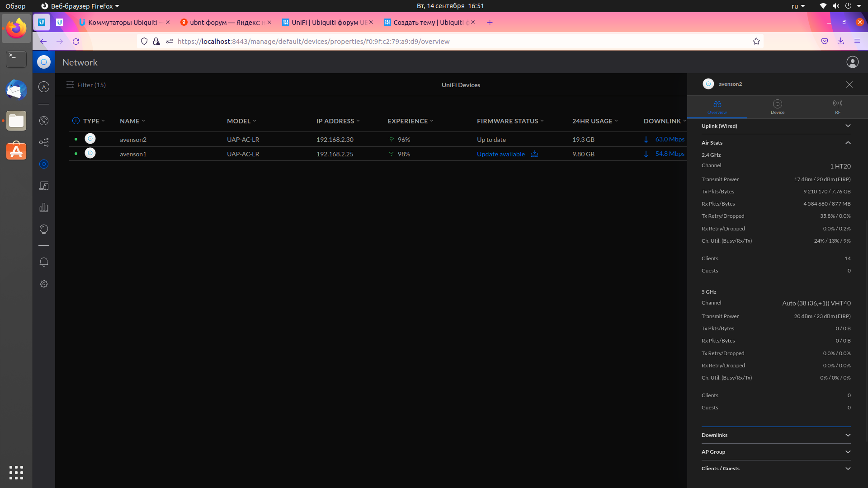The image size is (868, 488).
Task: Open the Settings gear sidebar icon
Action: pyautogui.click(x=44, y=284)
